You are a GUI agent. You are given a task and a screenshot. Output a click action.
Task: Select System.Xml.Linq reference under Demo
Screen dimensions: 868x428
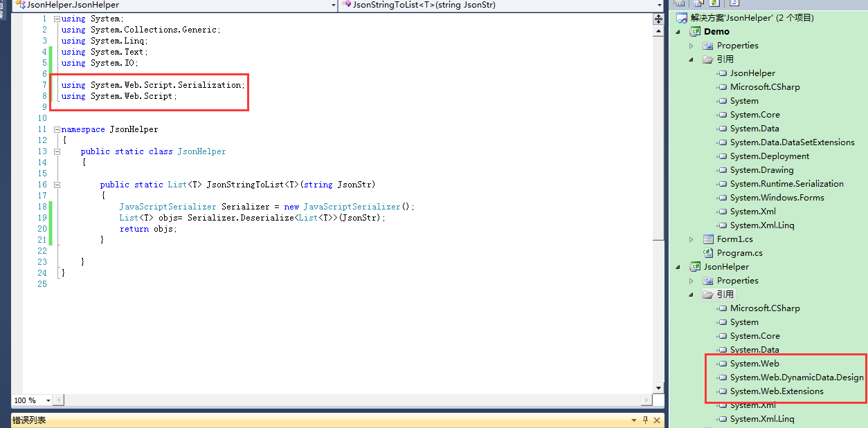click(762, 225)
